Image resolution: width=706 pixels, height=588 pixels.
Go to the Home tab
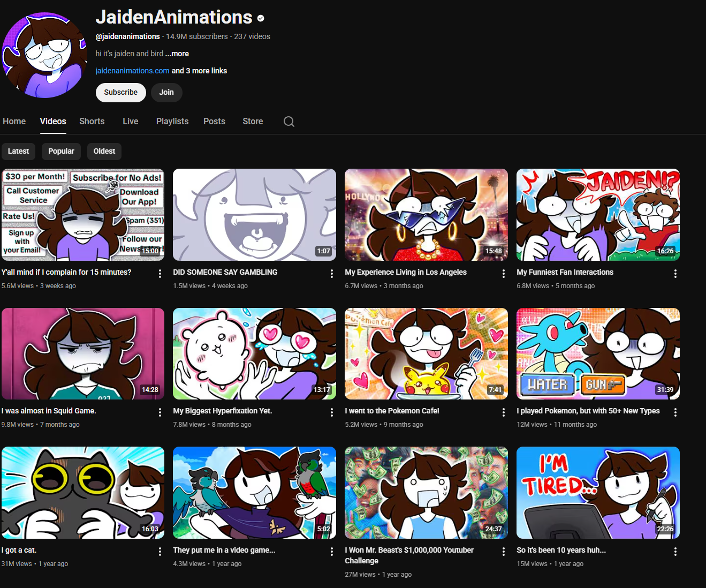pyautogui.click(x=14, y=122)
